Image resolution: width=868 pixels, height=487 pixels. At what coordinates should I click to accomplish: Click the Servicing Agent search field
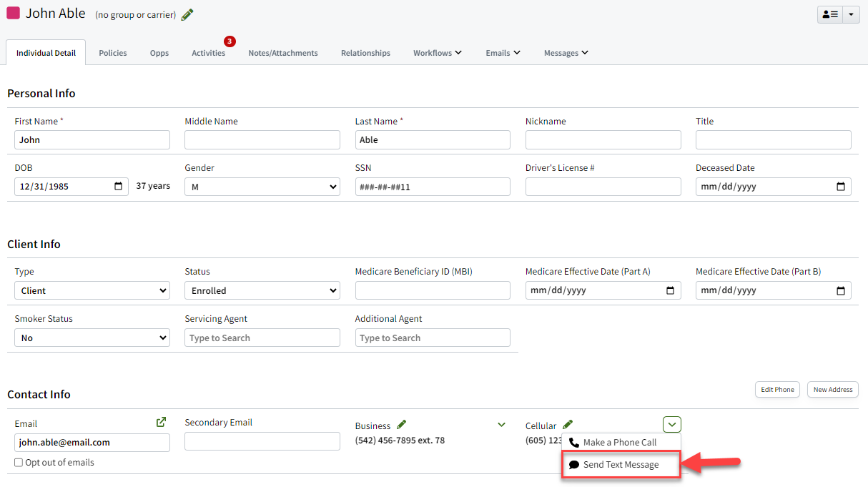coord(262,338)
